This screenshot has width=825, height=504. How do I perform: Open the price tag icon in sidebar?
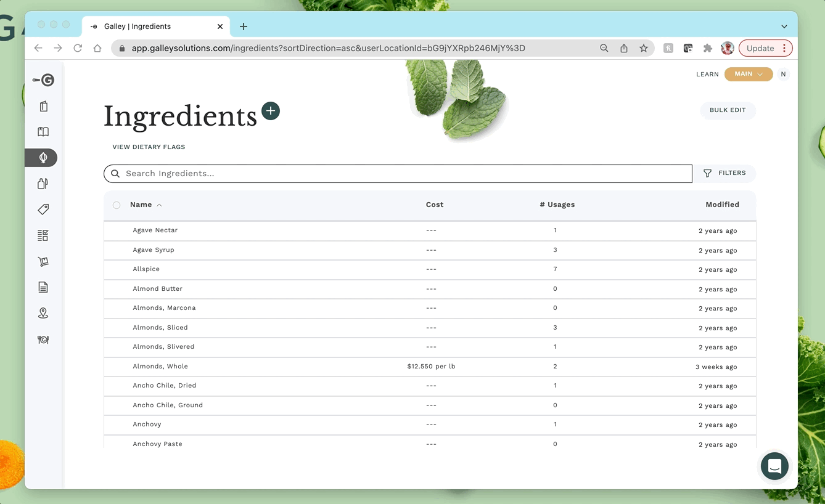pyautogui.click(x=43, y=209)
